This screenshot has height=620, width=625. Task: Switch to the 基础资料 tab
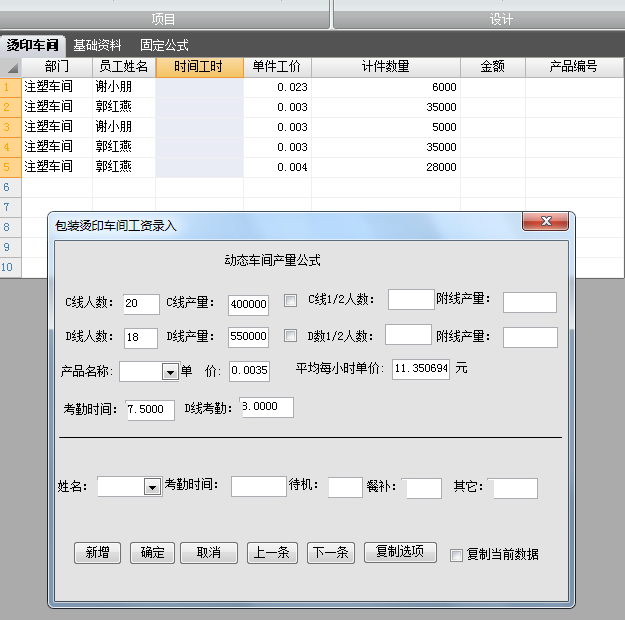tap(97, 45)
